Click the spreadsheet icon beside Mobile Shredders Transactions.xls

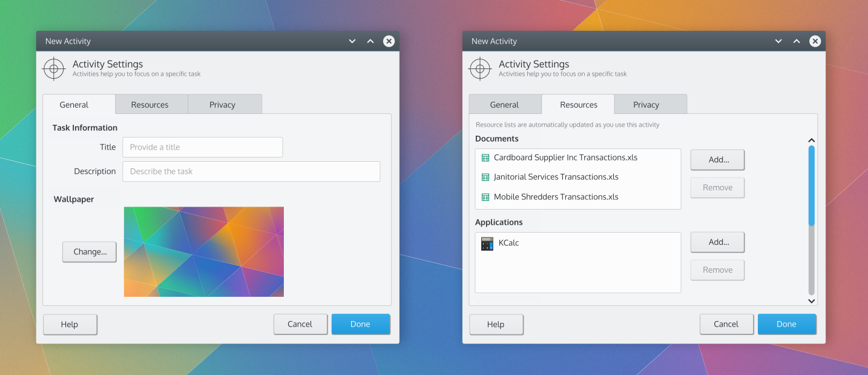pyautogui.click(x=485, y=197)
